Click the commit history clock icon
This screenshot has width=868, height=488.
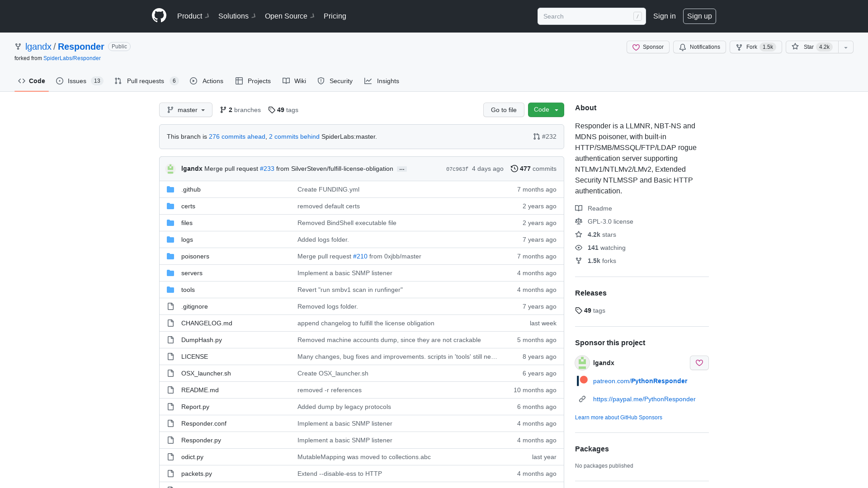[x=514, y=169]
